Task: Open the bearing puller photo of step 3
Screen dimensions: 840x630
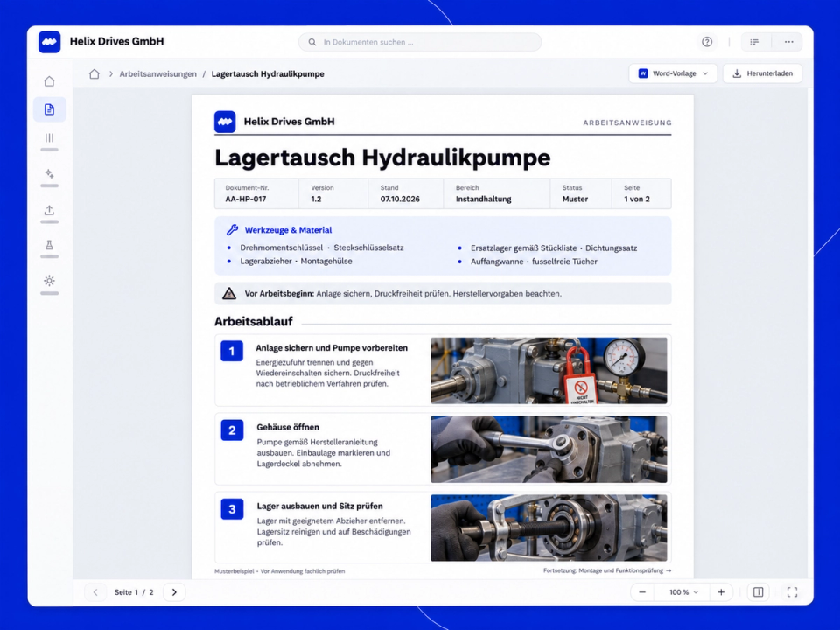Action: click(x=549, y=528)
